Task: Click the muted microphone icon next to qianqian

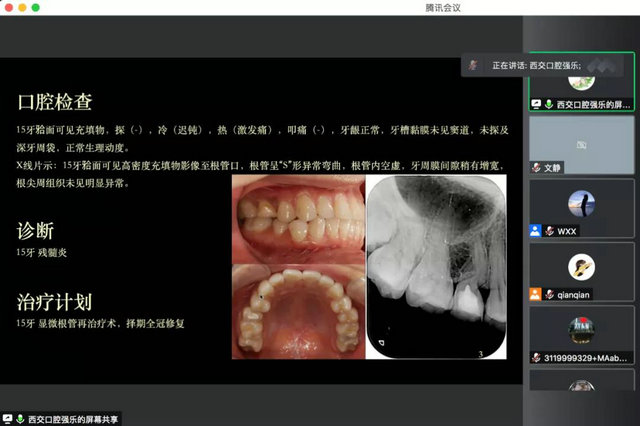Action: [549, 294]
